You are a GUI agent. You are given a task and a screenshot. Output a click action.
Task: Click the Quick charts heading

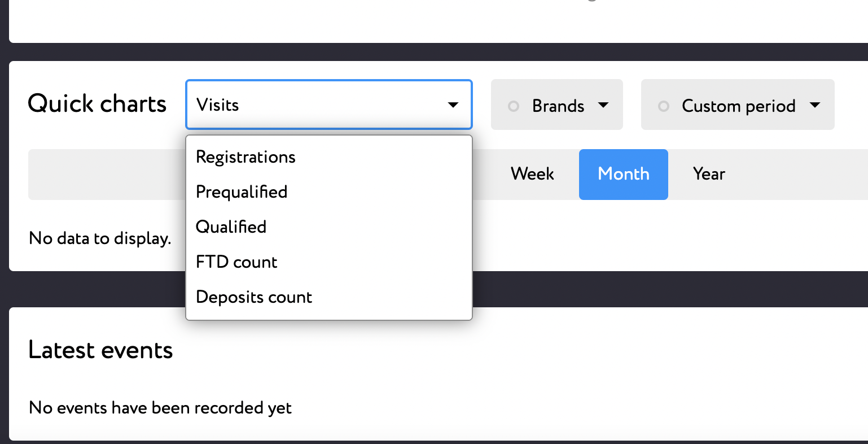(97, 104)
